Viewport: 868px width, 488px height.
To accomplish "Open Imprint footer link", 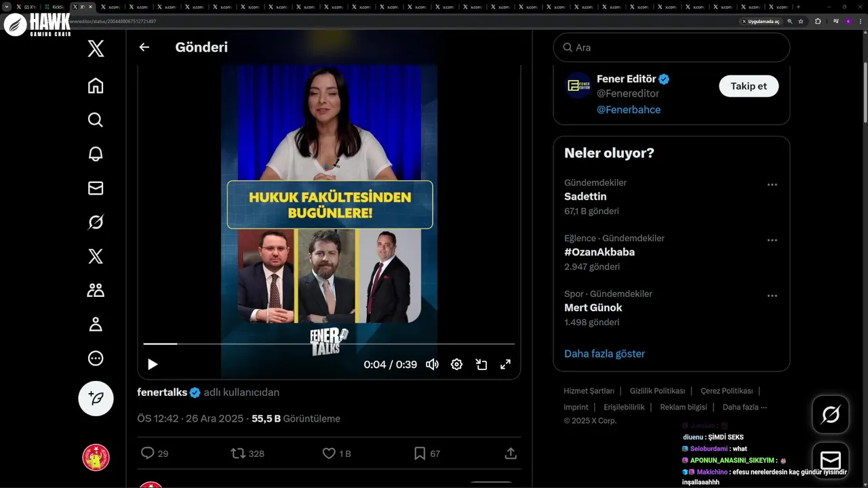I will point(576,407).
